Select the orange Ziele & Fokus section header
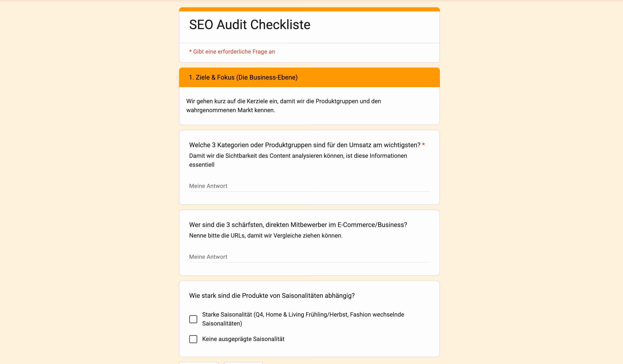 pyautogui.click(x=309, y=77)
